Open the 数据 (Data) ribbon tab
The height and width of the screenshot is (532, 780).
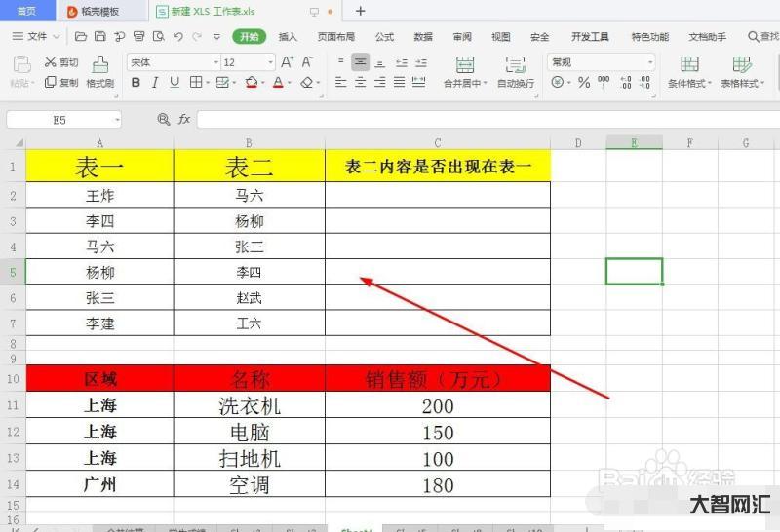click(x=423, y=36)
